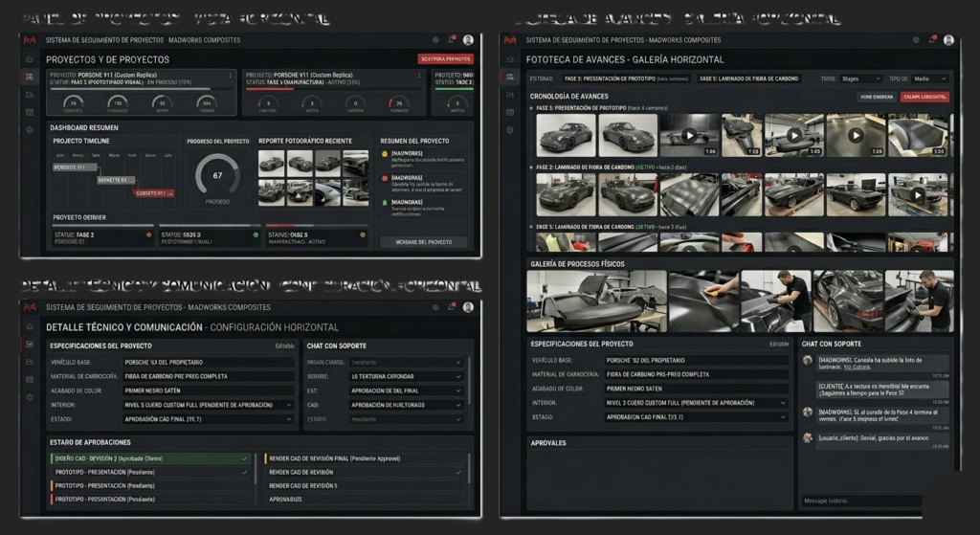Click the notification bell in the gallery panel header

[932, 40]
